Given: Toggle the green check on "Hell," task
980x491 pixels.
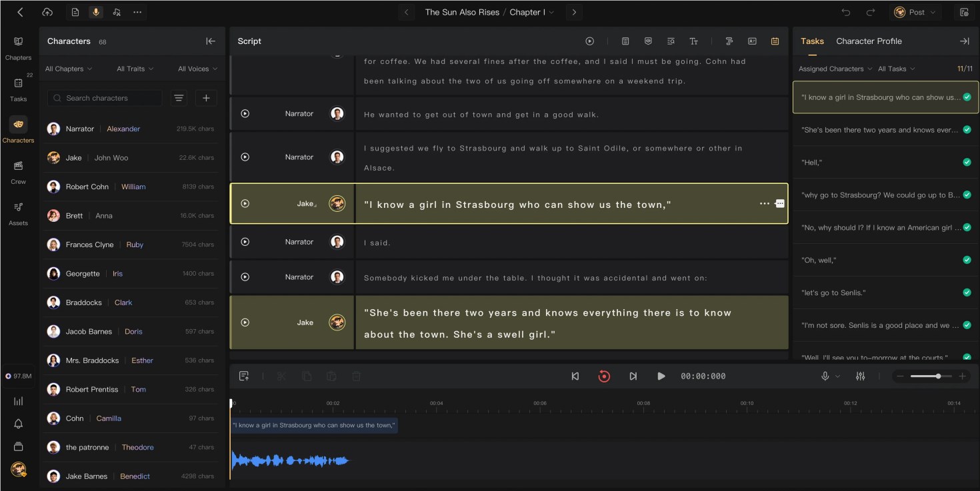Looking at the screenshot, I should coord(967,163).
